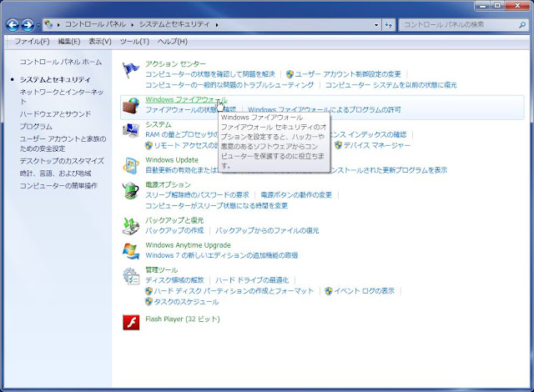The width and height of the screenshot is (534, 392).
Task: Click コンピューターがスリープ状態になる時間を変更
Action: [x=217, y=205]
